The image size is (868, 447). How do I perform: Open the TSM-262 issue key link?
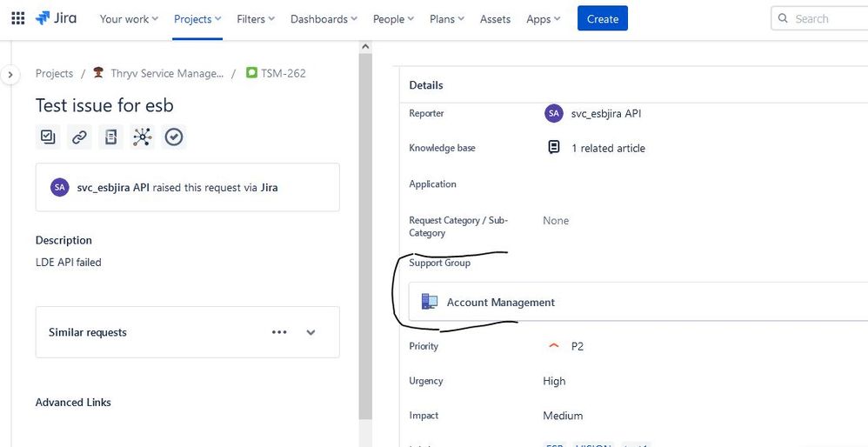point(284,73)
